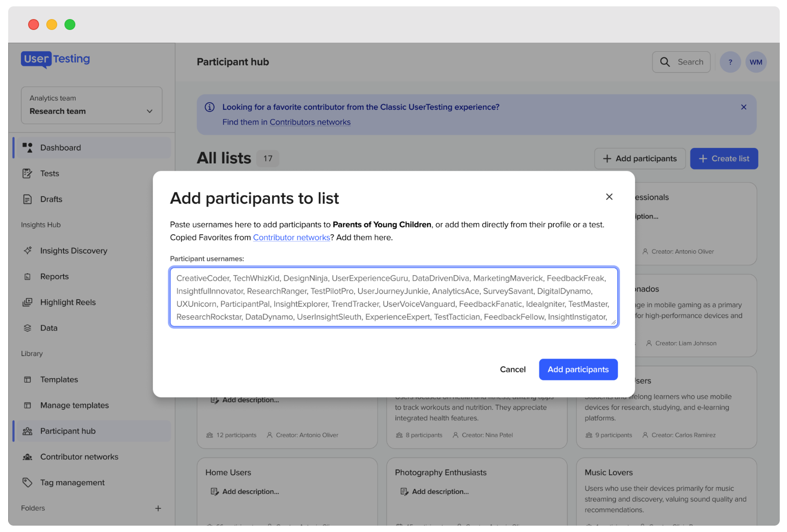Close the Add participants to list dialog

tap(609, 197)
